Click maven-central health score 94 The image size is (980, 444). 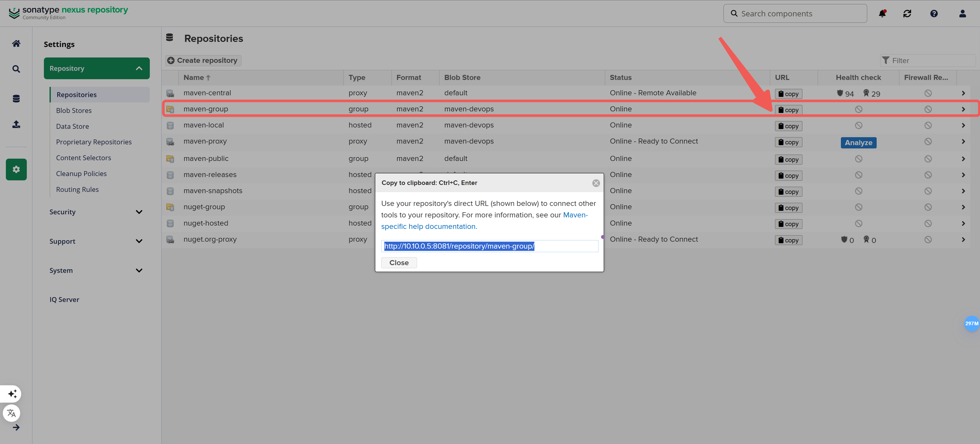[x=845, y=94]
